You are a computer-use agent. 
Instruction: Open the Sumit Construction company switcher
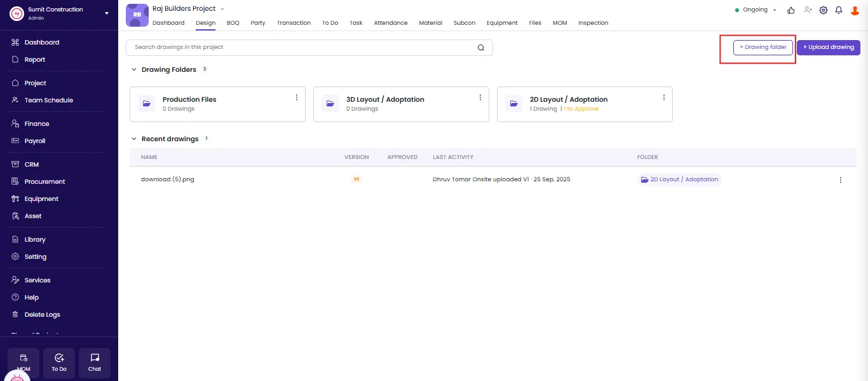point(59,13)
